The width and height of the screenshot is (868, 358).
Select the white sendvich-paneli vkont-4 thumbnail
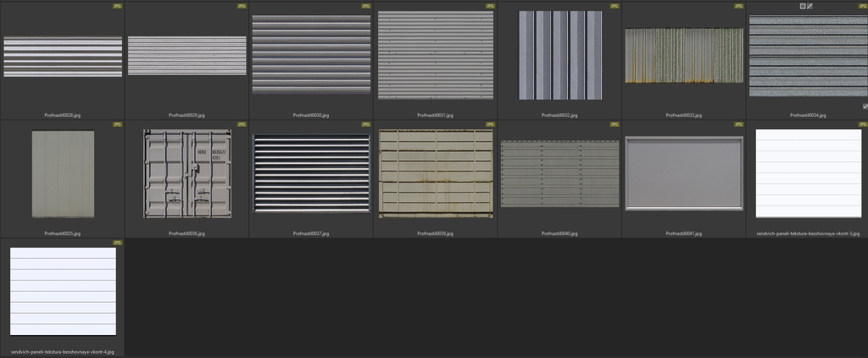(63, 292)
